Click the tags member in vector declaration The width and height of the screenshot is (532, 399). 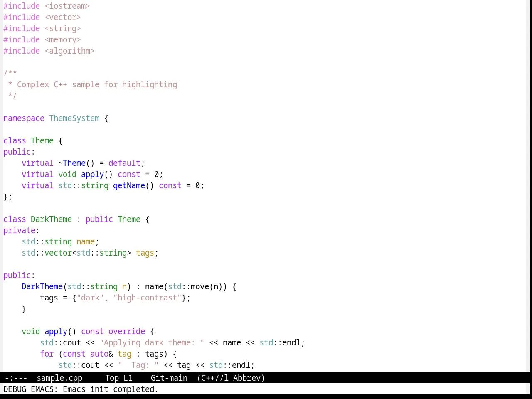pyautogui.click(x=145, y=253)
